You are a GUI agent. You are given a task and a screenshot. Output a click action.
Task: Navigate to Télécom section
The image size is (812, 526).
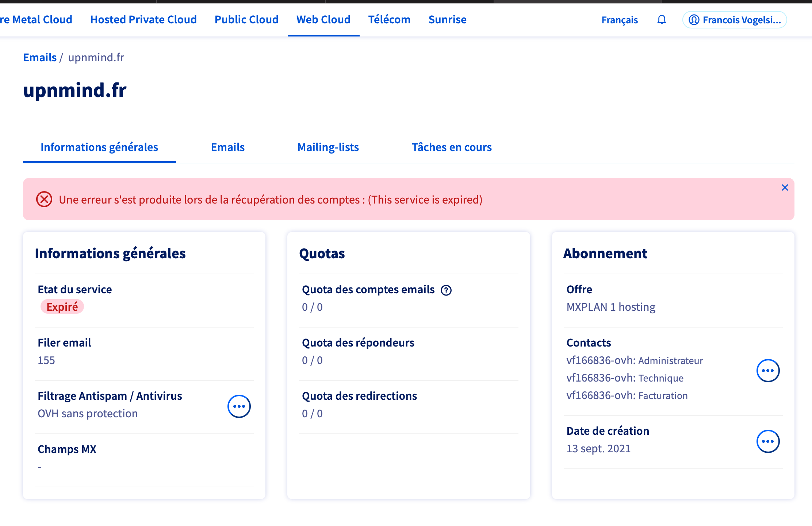(x=389, y=20)
